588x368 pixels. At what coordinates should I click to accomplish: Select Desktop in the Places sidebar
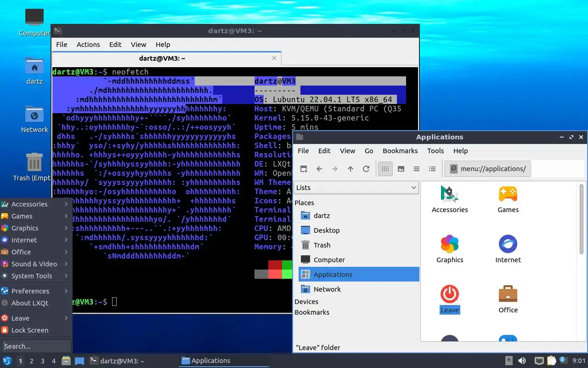click(359, 230)
